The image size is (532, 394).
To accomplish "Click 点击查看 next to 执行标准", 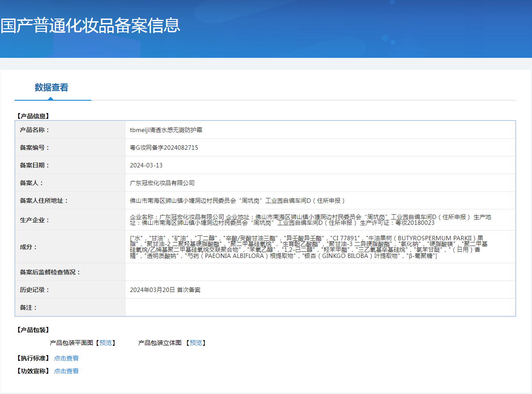I will (66, 358).
